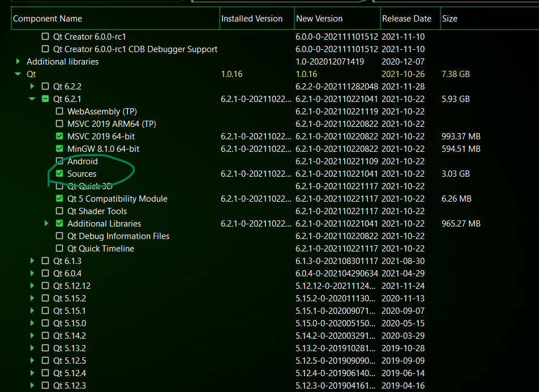Expand the Qt 6.0.4 node

click(x=32, y=273)
